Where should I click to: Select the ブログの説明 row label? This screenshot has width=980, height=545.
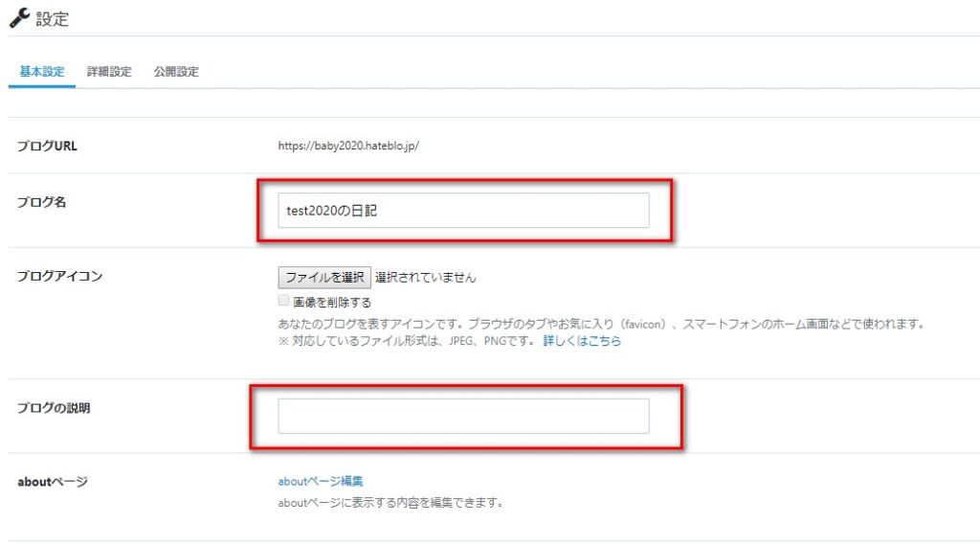click(x=54, y=408)
